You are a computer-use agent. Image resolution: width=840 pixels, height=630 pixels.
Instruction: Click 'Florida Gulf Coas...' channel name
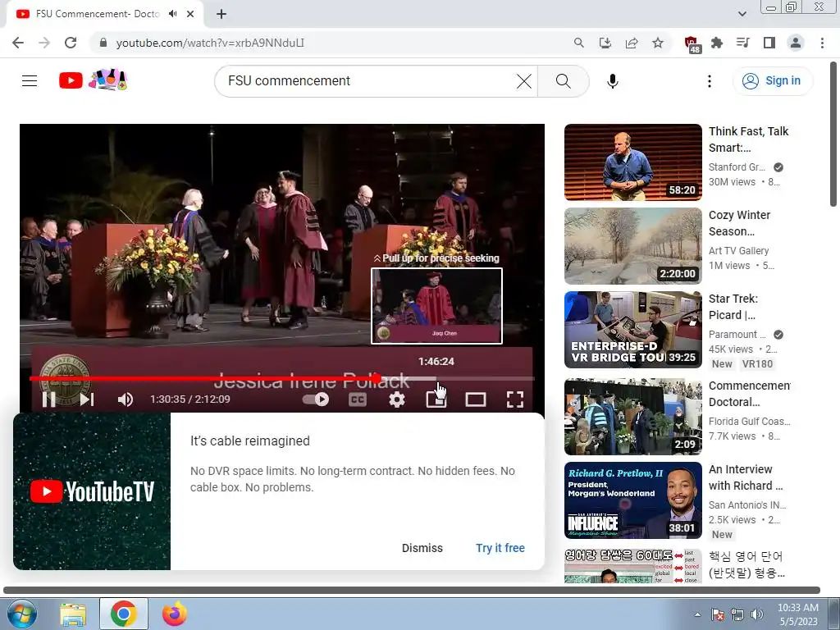point(749,422)
